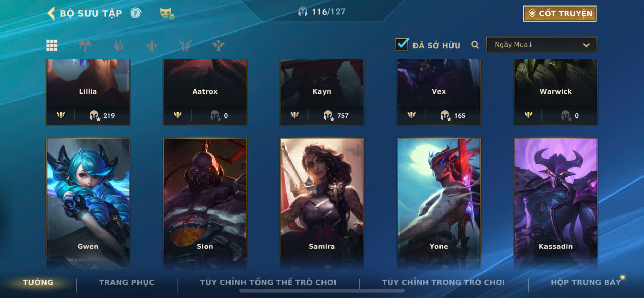
Task: Filter by the second role emblem icon
Action: pos(118,45)
